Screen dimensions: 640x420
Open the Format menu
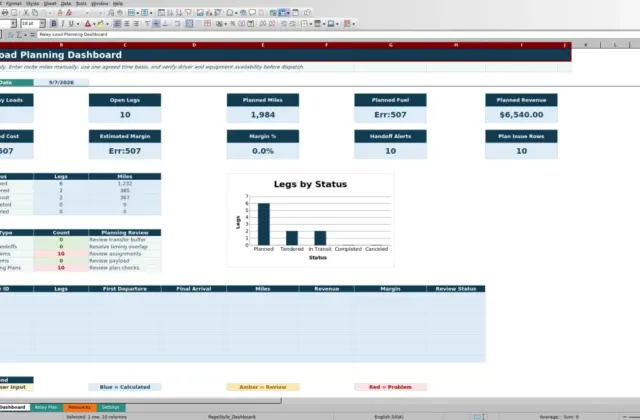tap(13, 3)
